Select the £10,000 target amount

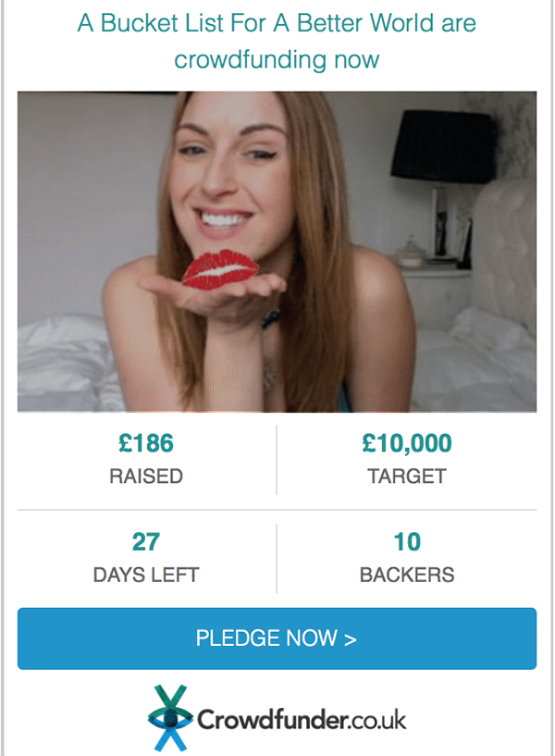407,444
